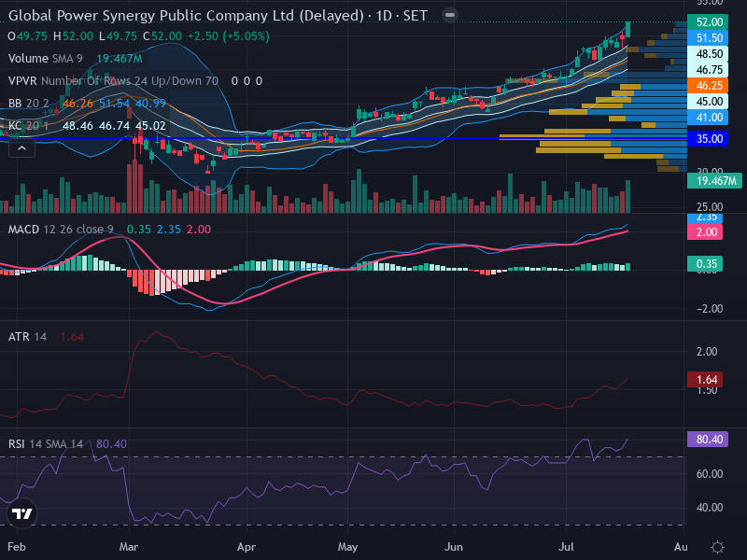Click the latest green candlestick at 52.00
The image size is (747, 560).
click(628, 29)
